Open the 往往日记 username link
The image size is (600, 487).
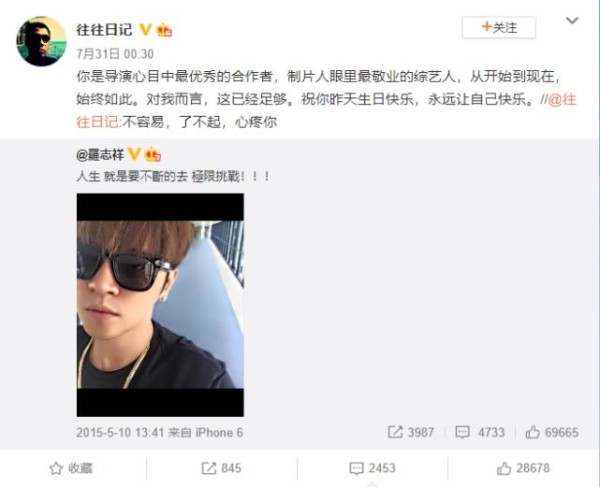click(104, 29)
